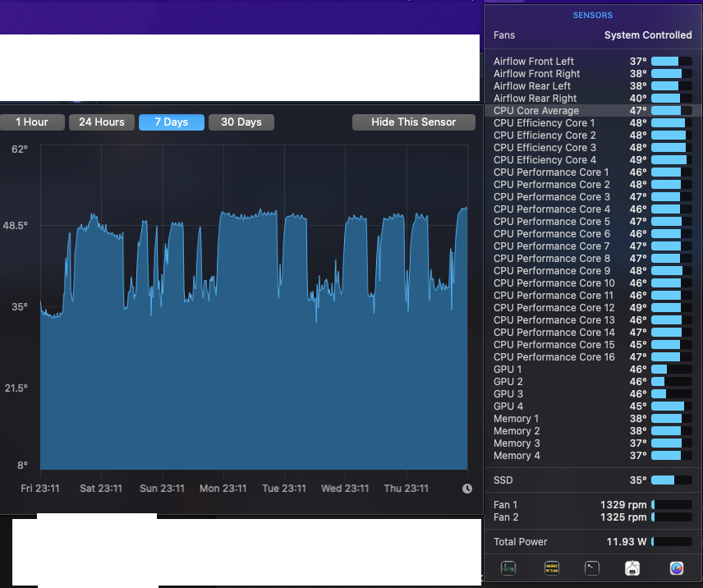Select the Fan 1 rpm row
The width and height of the screenshot is (703, 588).
(x=593, y=505)
